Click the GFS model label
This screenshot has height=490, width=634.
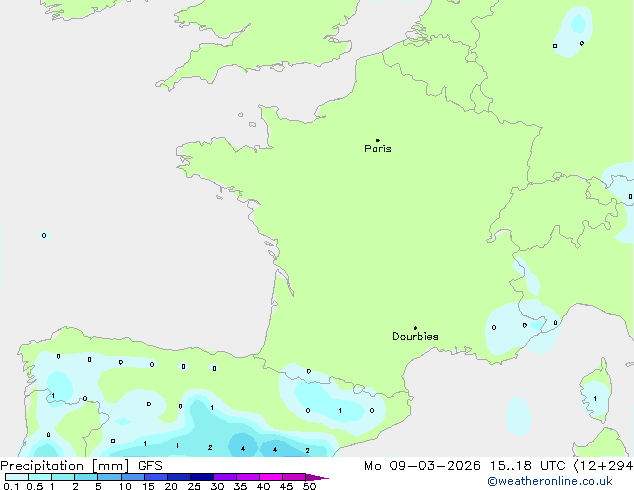click(150, 466)
